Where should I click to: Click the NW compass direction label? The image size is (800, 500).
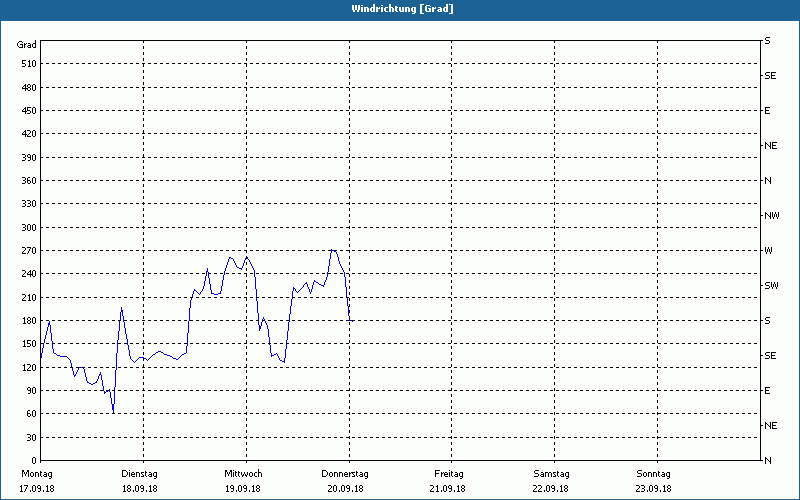[772, 216]
